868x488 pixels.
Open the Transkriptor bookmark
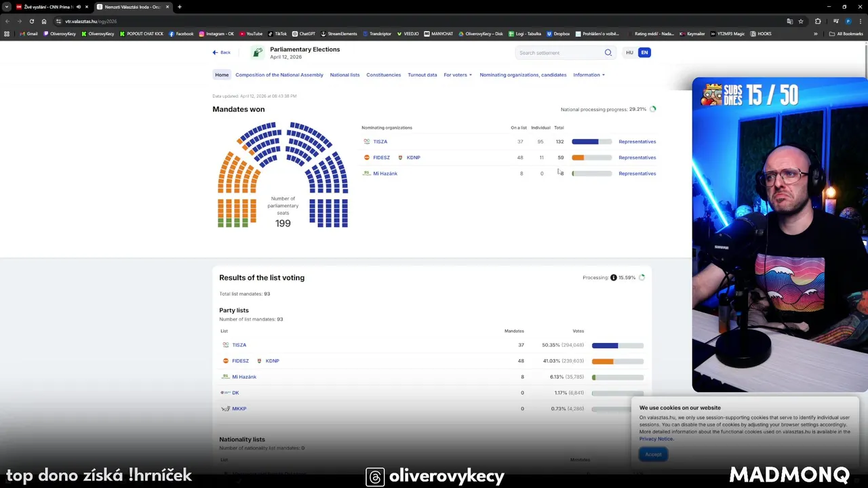pyautogui.click(x=377, y=34)
